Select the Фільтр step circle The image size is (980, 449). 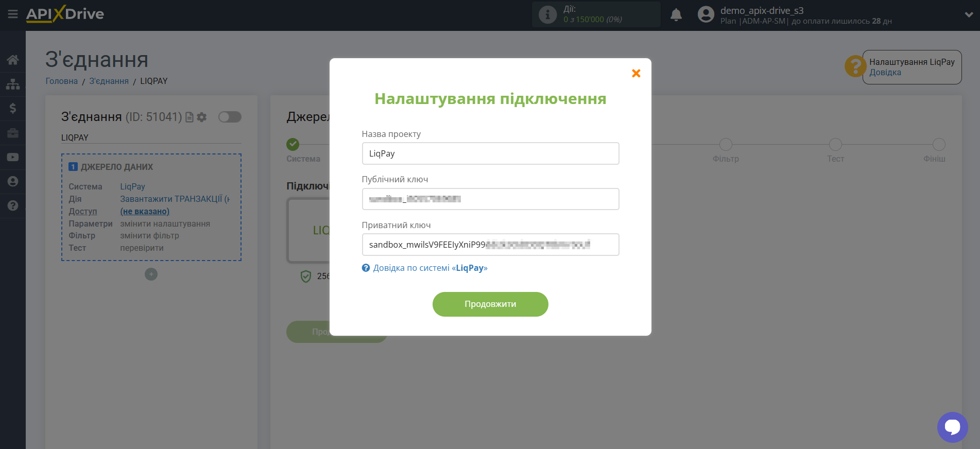click(x=726, y=145)
